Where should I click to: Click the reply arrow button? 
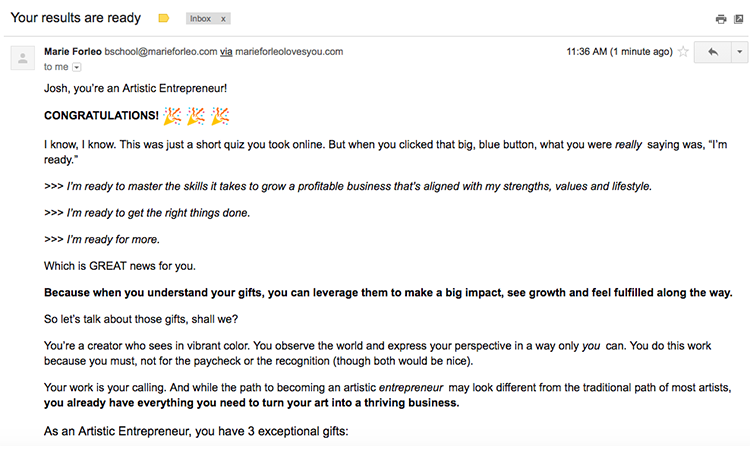click(713, 52)
